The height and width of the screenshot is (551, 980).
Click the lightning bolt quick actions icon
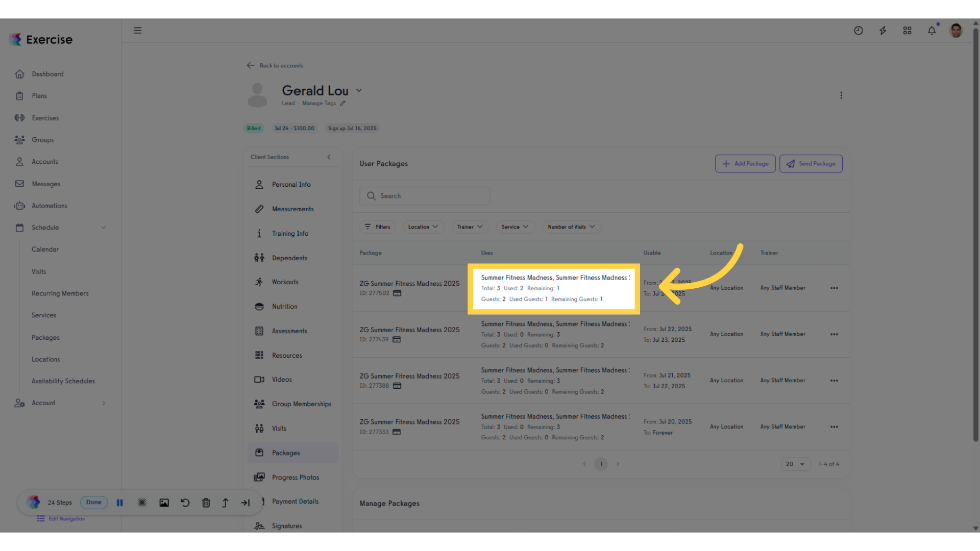point(883,31)
